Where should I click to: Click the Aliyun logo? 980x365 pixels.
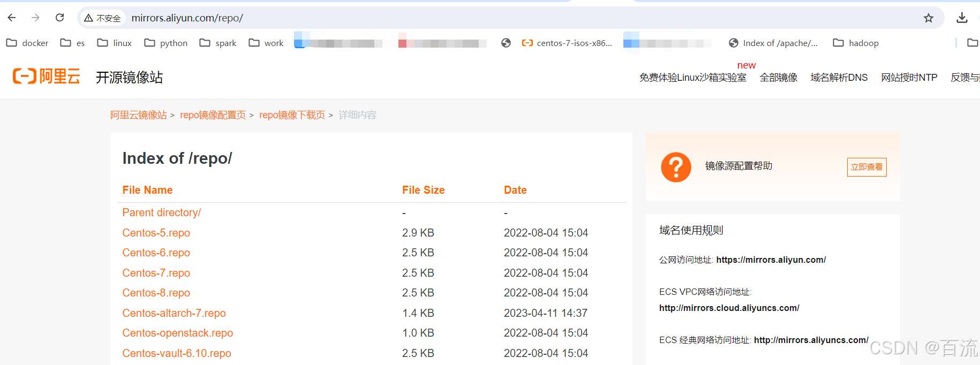tap(47, 77)
